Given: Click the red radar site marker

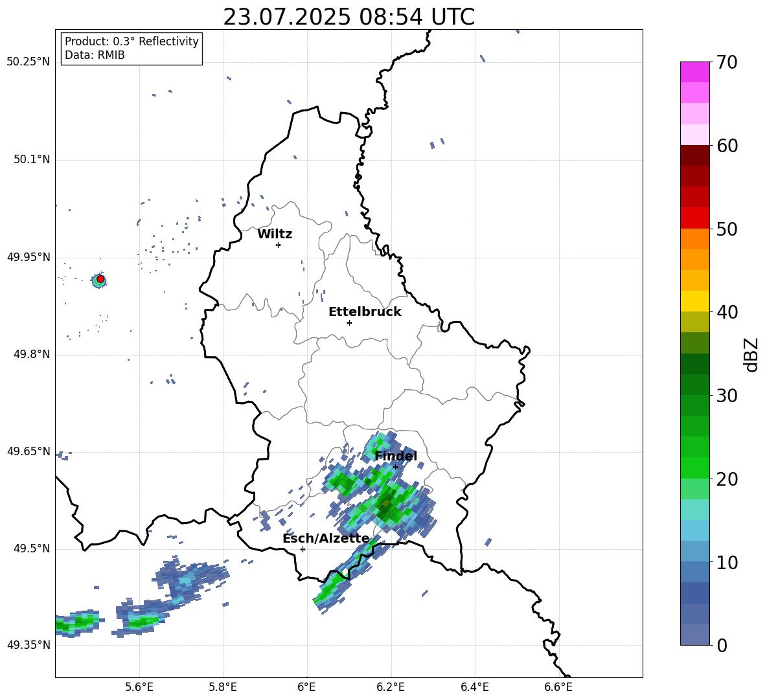Looking at the screenshot, I should 100,279.
